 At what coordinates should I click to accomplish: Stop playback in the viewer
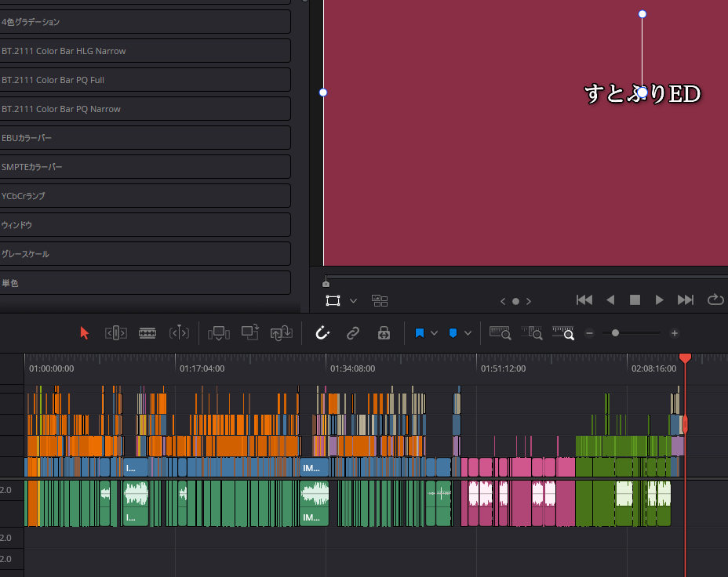(635, 300)
